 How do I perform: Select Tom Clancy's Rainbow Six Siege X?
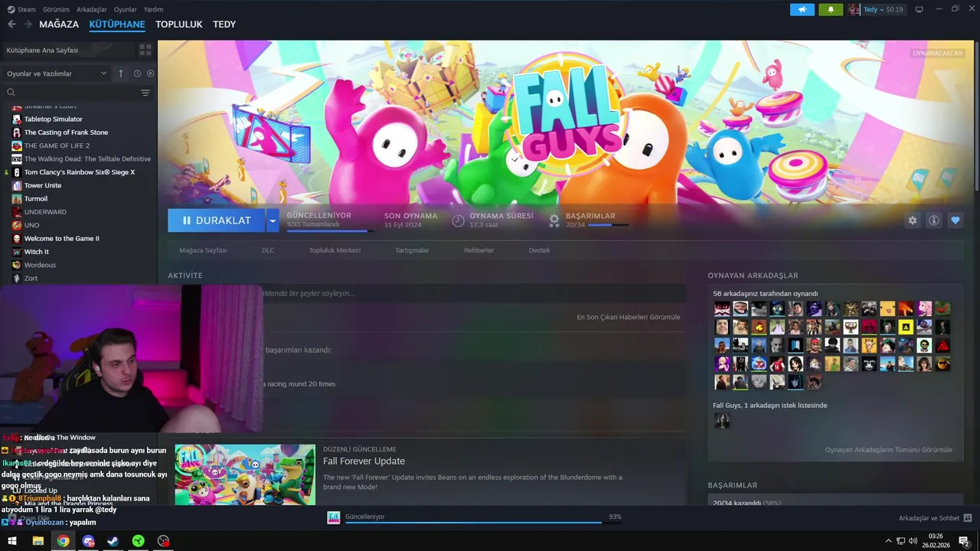pos(80,172)
